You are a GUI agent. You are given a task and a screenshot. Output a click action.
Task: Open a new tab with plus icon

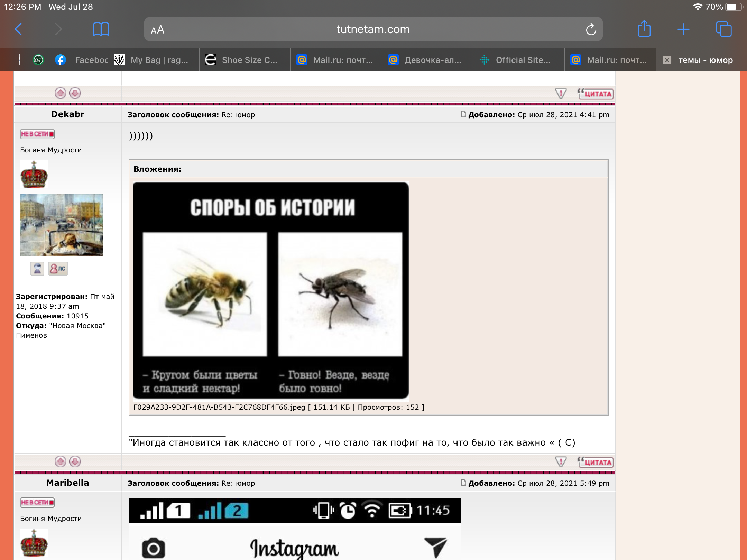pyautogui.click(x=683, y=29)
